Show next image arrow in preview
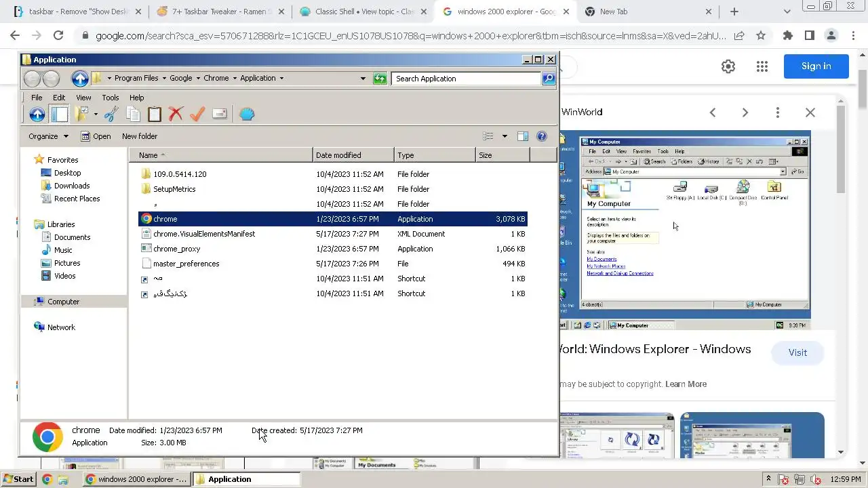 pyautogui.click(x=745, y=113)
